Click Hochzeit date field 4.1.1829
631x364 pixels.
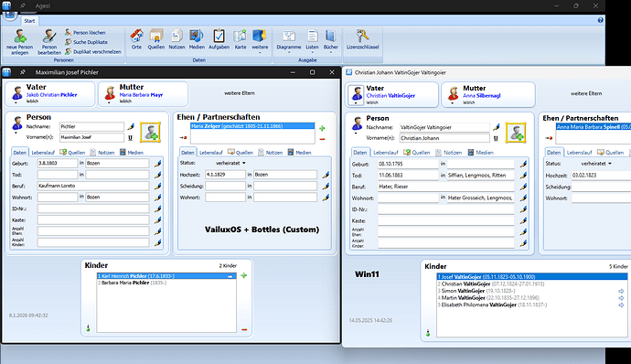225,175
